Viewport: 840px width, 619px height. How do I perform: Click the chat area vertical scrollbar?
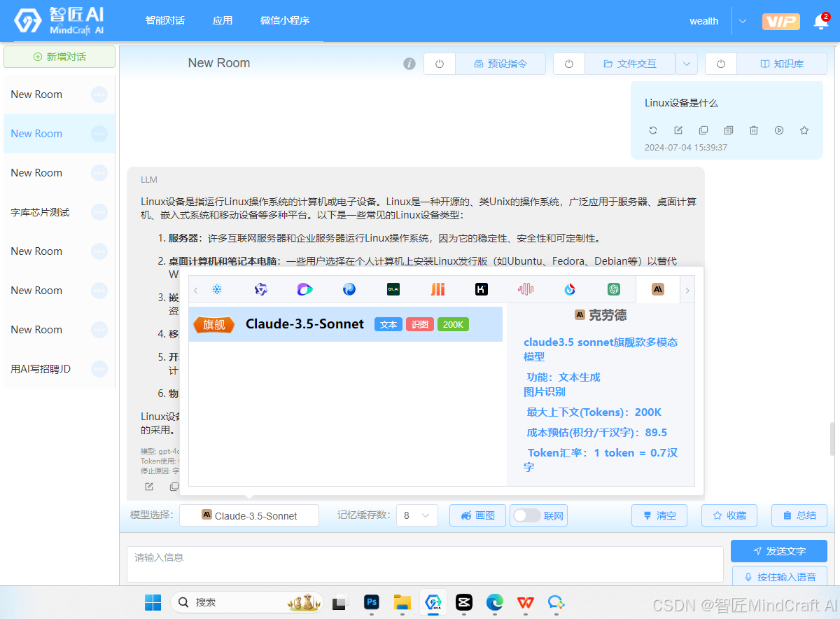832,439
